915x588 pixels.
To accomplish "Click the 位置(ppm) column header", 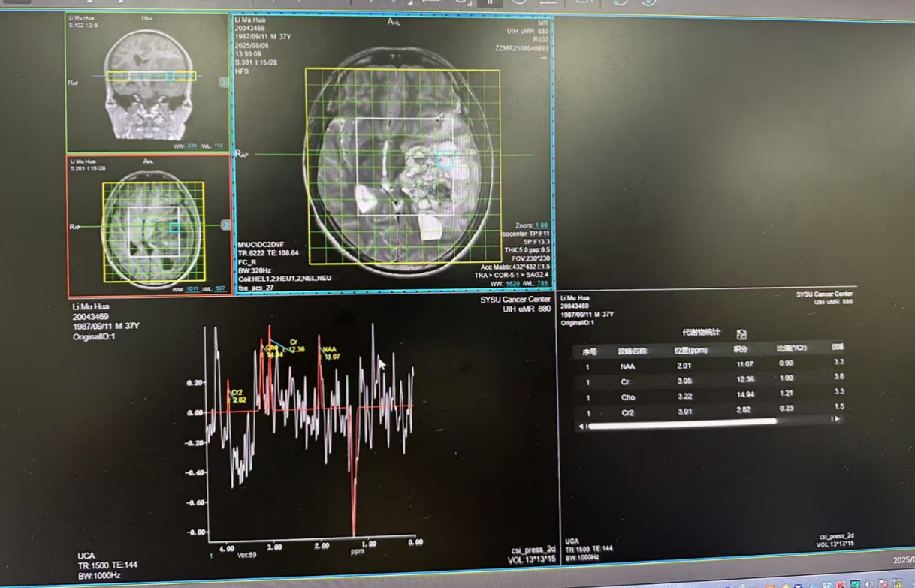I will pyautogui.click(x=691, y=350).
